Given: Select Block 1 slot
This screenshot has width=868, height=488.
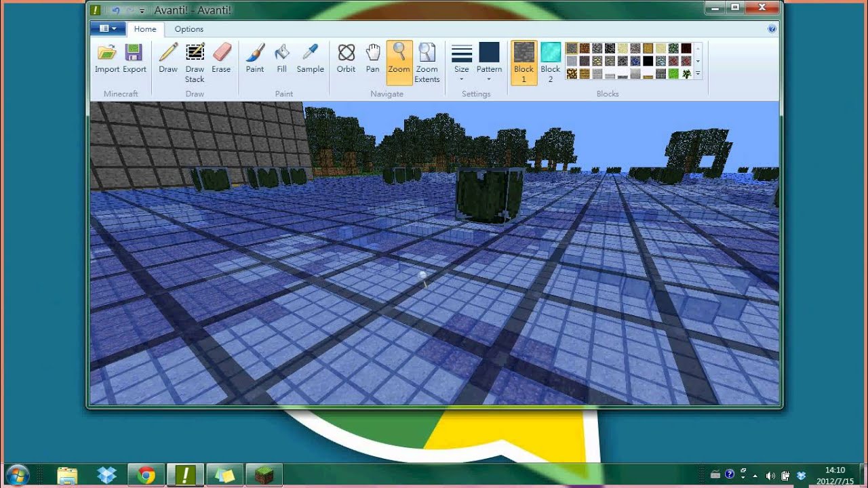Looking at the screenshot, I should click(524, 62).
